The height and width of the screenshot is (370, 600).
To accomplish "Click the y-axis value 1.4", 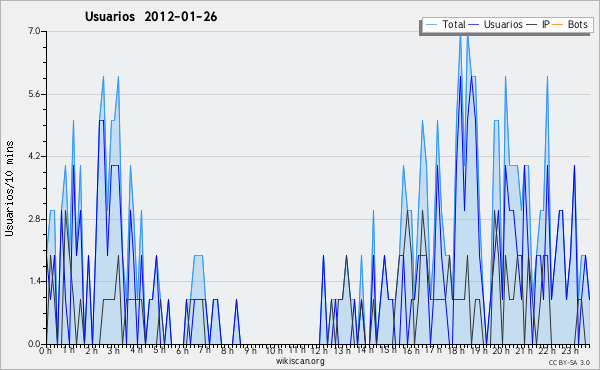I will click(x=34, y=282).
